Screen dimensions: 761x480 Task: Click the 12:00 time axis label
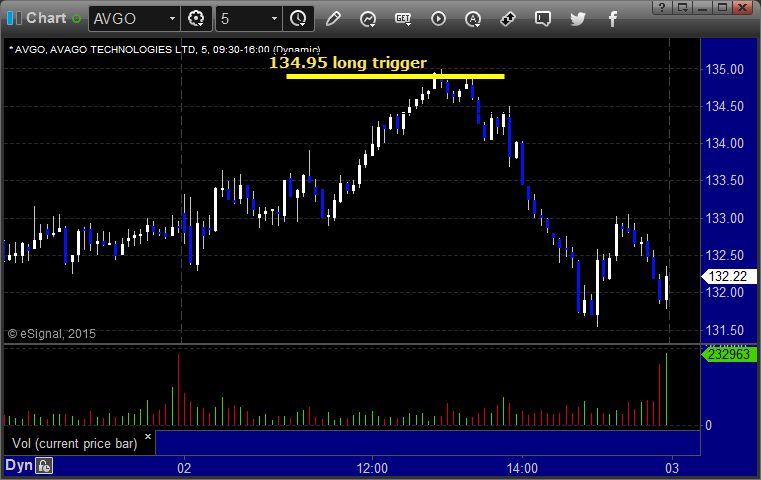pyautogui.click(x=372, y=468)
